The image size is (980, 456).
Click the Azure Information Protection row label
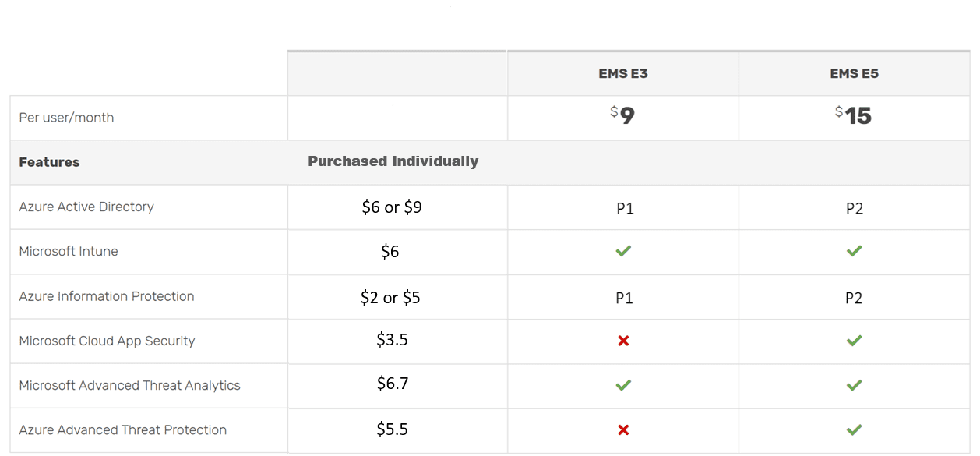pos(107,296)
